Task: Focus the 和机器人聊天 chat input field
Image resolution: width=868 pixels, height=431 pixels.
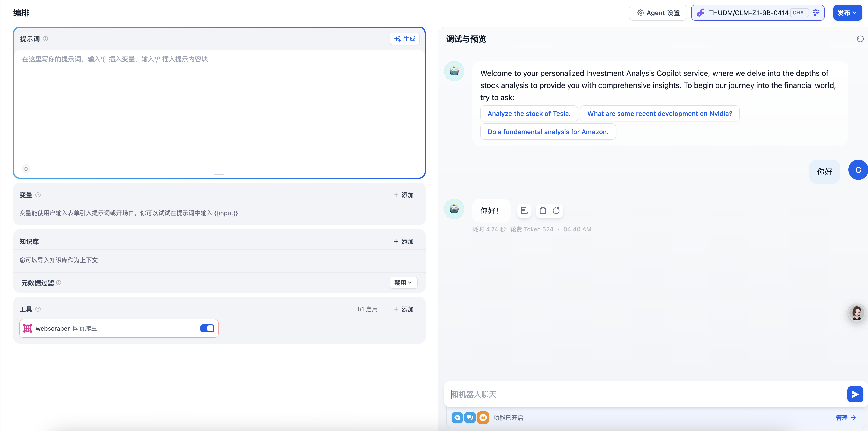Action: [644, 394]
